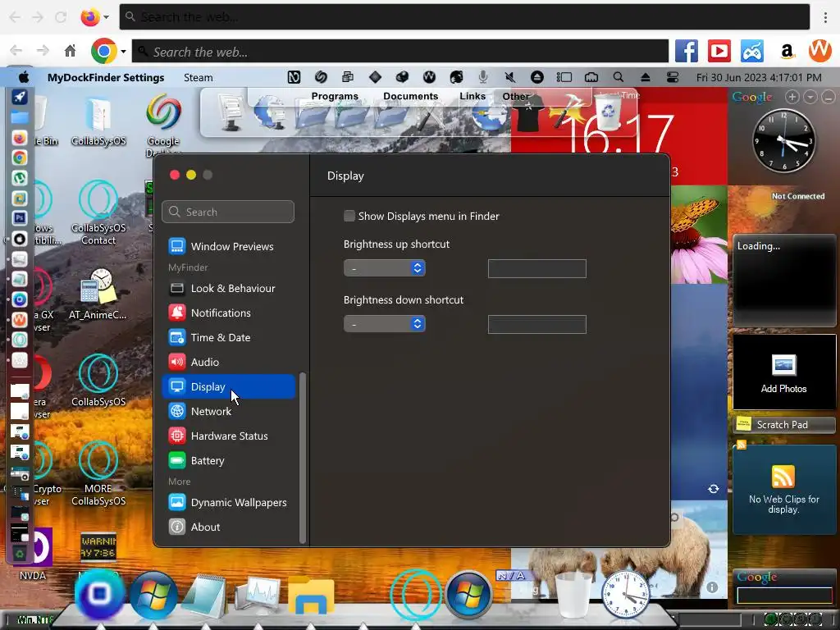840x630 pixels.
Task: Click the Scratch Pad gadget header
Action: point(783,425)
